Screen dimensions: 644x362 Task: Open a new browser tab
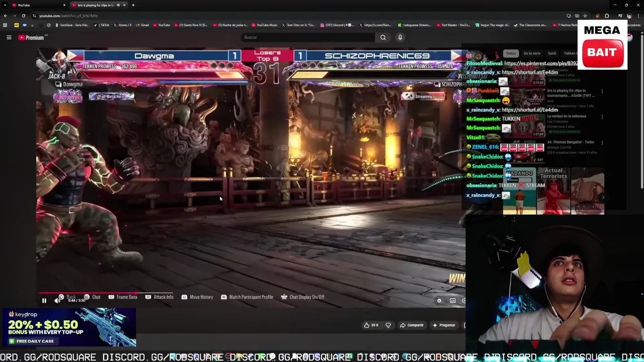[133, 5]
